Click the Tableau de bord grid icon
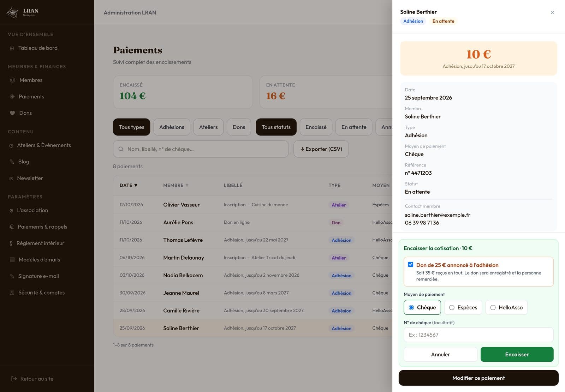The width and height of the screenshot is (565, 392). (x=12, y=48)
